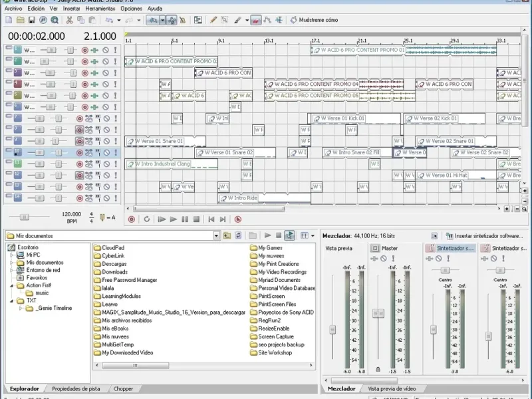The width and height of the screenshot is (532, 399).
Task: Solo track 5 with exclamation icon
Action: pyautogui.click(x=115, y=95)
